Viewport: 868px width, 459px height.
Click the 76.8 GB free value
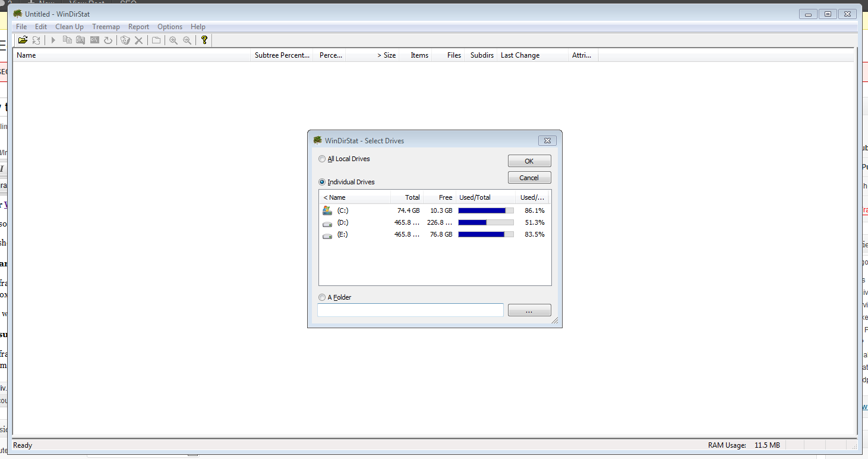pos(441,234)
